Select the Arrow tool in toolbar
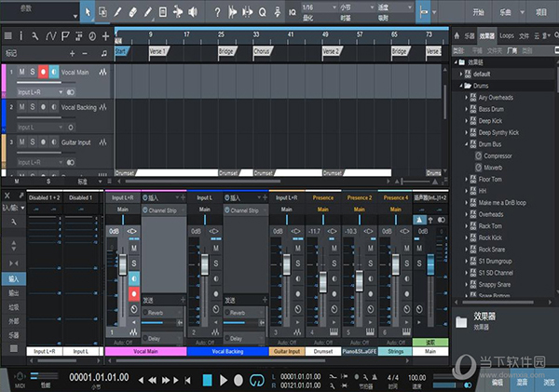 tap(88, 12)
